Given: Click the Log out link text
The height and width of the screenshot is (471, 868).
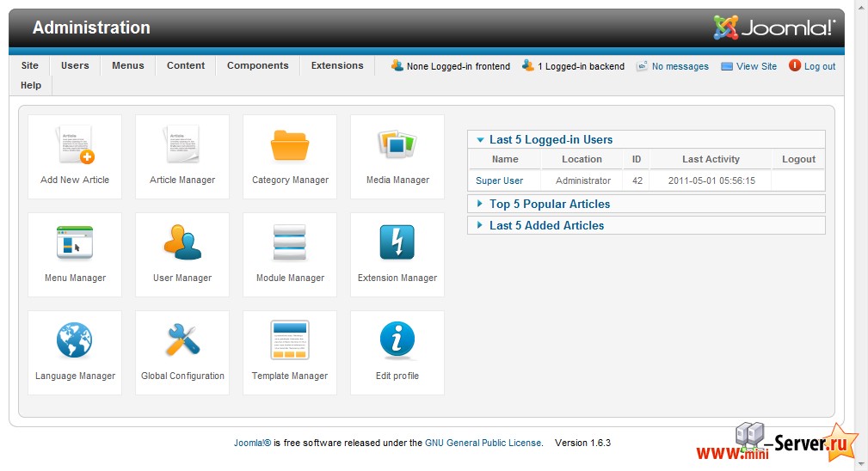Looking at the screenshot, I should [820, 66].
